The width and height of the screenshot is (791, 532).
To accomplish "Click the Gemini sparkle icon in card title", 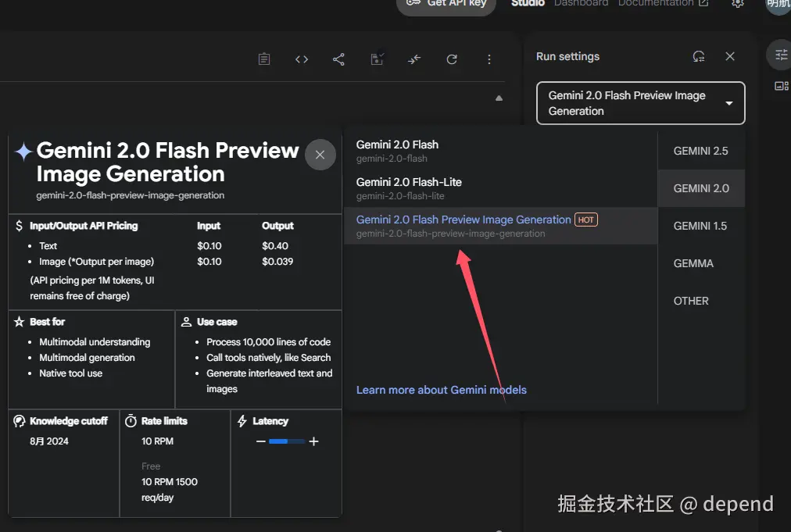I will tap(23, 152).
